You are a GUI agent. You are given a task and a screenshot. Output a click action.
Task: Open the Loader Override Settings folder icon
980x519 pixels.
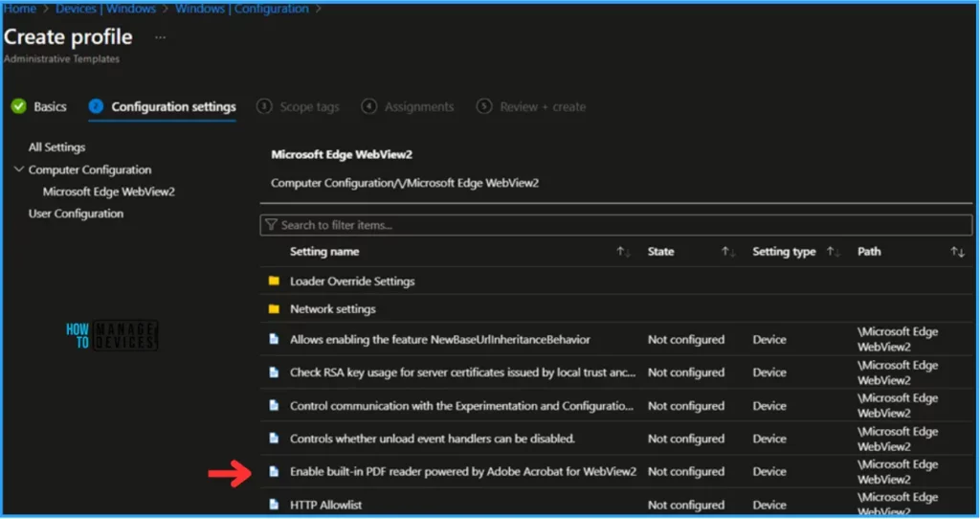(274, 281)
